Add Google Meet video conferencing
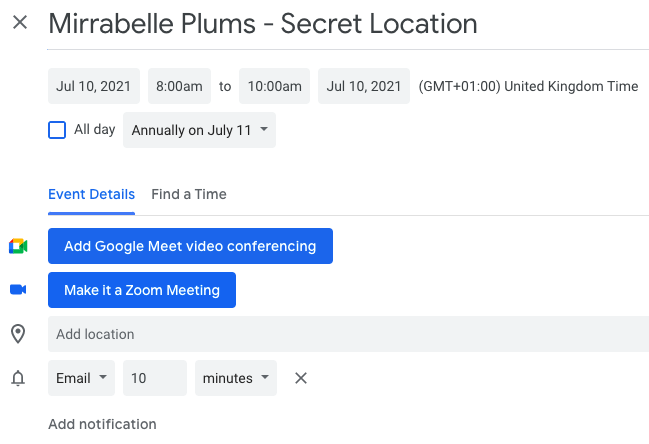This screenshot has height=444, width=649. pos(190,246)
